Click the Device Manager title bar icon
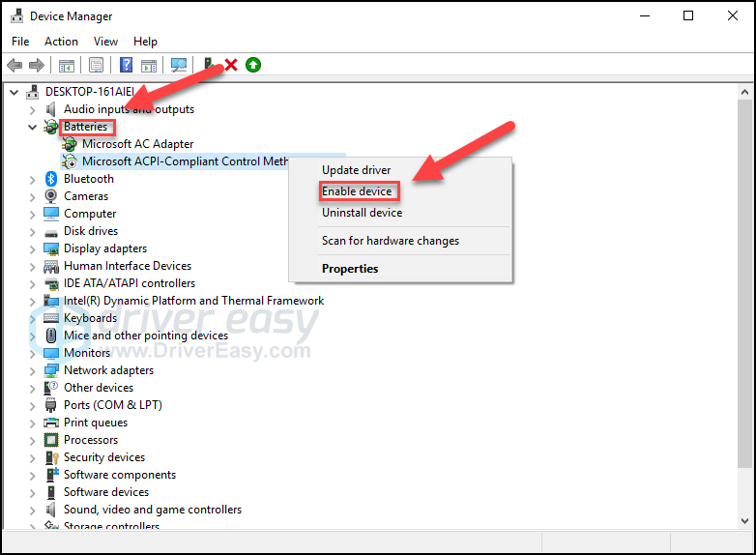This screenshot has height=555, width=756. click(x=16, y=15)
